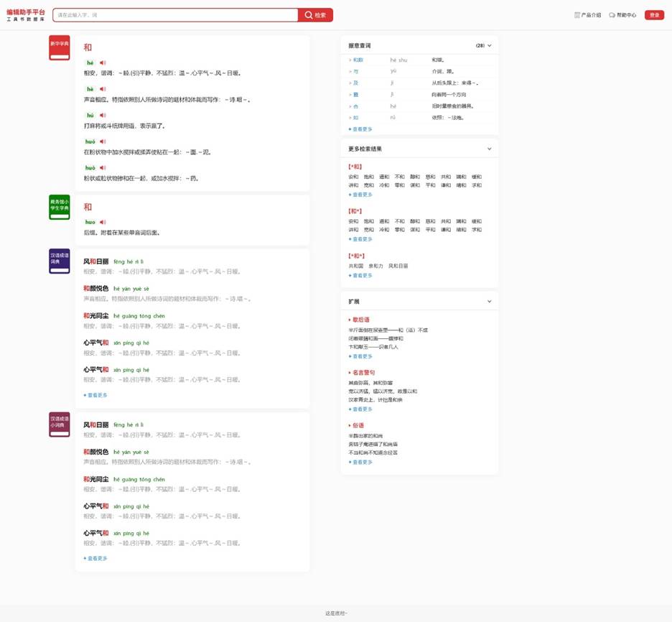Play the audio for pronunciation hè

[x=103, y=89]
